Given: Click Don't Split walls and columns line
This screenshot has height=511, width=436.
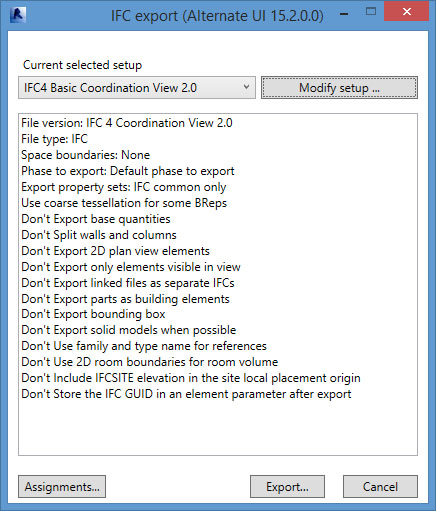Looking at the screenshot, I should (99, 235).
